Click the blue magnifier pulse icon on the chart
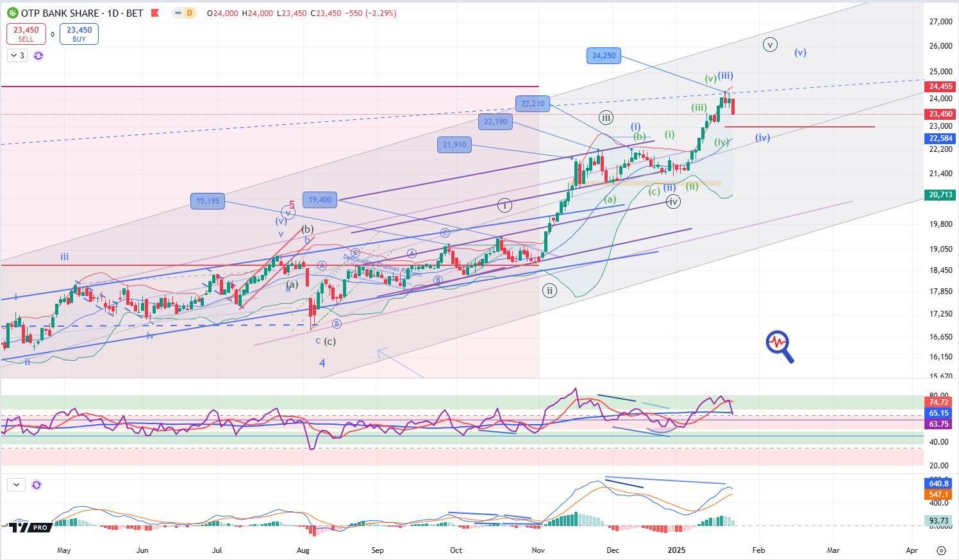Viewport: 959px width, 560px height. click(780, 347)
